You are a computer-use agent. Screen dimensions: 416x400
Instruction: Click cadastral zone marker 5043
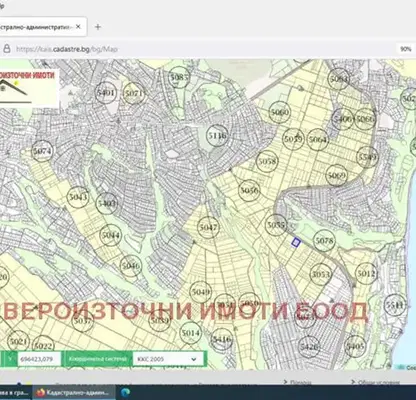pyautogui.click(x=78, y=197)
